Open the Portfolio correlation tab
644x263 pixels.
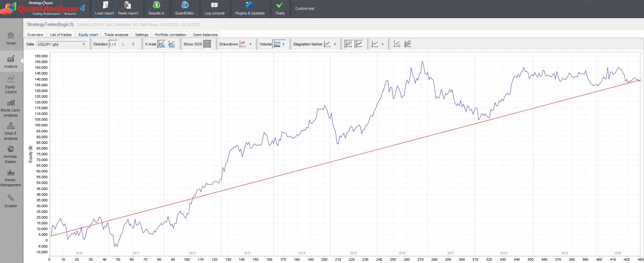(171, 35)
